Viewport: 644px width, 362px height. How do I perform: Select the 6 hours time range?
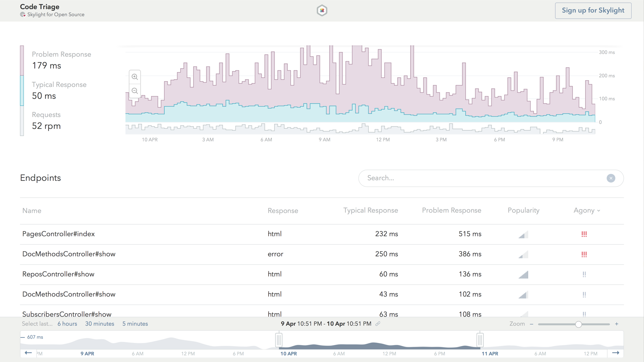(67, 324)
